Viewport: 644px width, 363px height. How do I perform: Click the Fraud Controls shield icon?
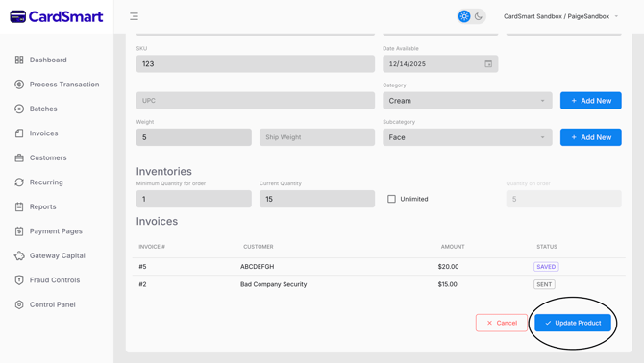[19, 280]
